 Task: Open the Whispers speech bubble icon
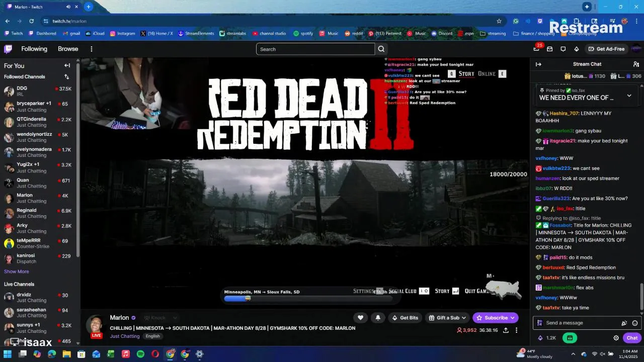point(563,49)
